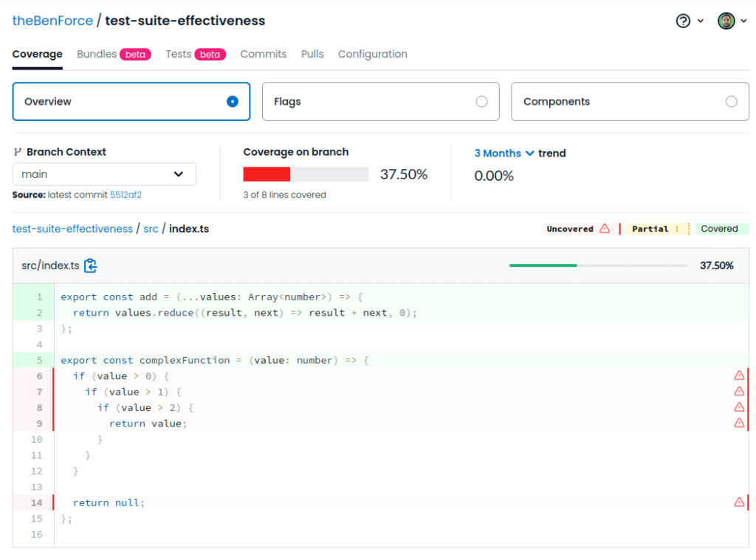Open the Configuration tab

point(372,54)
